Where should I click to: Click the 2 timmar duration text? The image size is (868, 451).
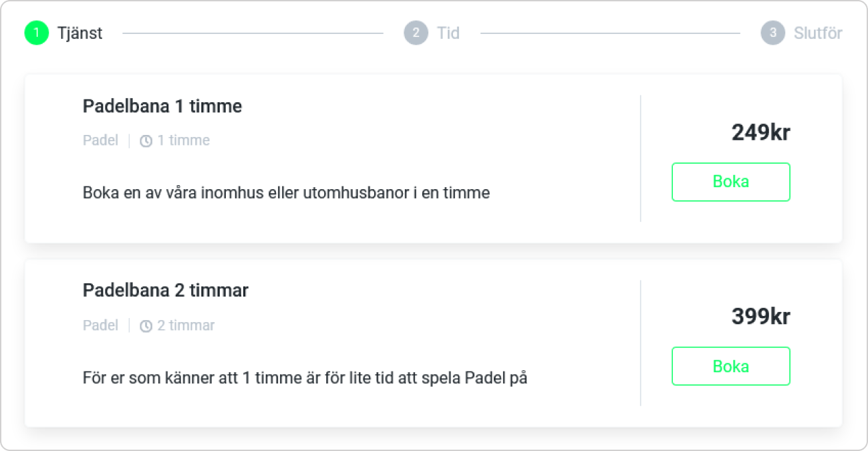[x=186, y=325]
